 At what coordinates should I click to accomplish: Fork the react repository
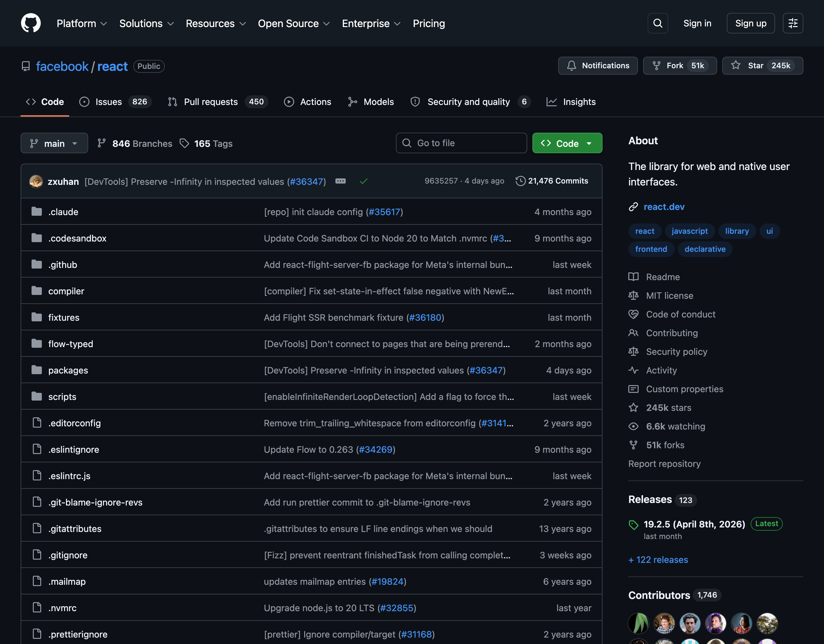(x=679, y=66)
